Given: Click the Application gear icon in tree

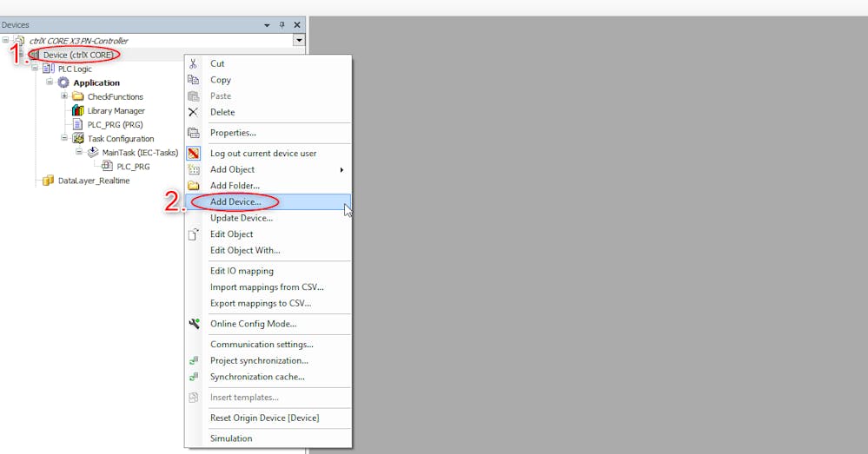Looking at the screenshot, I should 63,82.
